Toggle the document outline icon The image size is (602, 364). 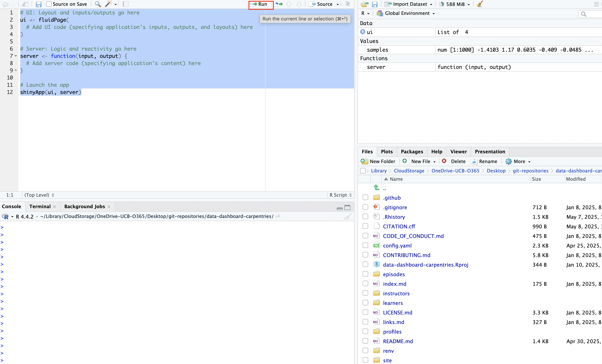(x=348, y=4)
